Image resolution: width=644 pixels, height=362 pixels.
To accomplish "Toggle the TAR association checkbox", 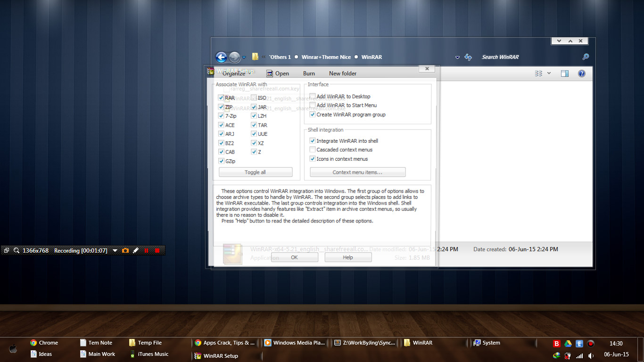I will (x=254, y=125).
